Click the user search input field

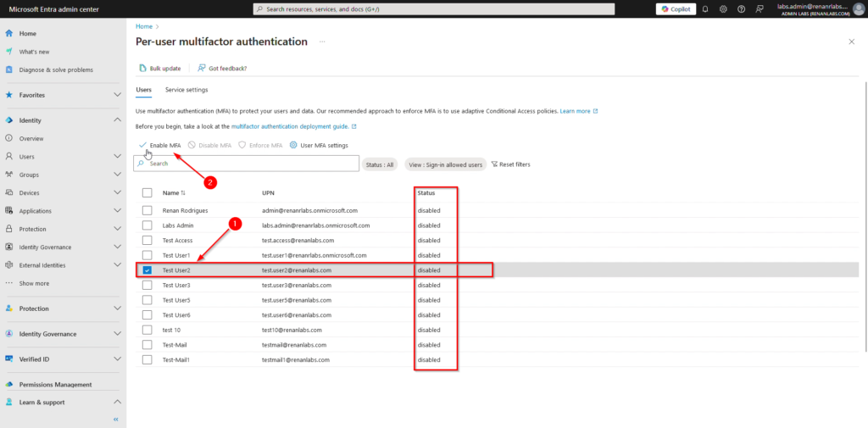[247, 164]
